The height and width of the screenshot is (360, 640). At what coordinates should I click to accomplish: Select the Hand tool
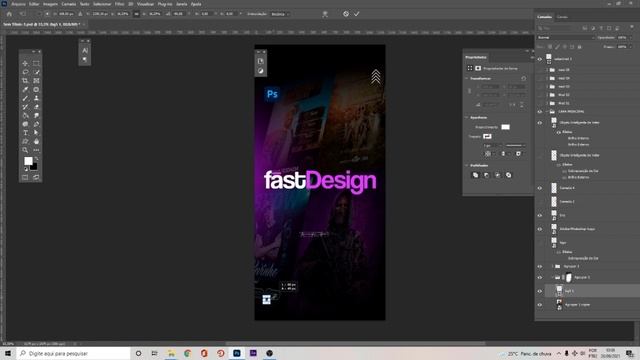click(x=36, y=141)
